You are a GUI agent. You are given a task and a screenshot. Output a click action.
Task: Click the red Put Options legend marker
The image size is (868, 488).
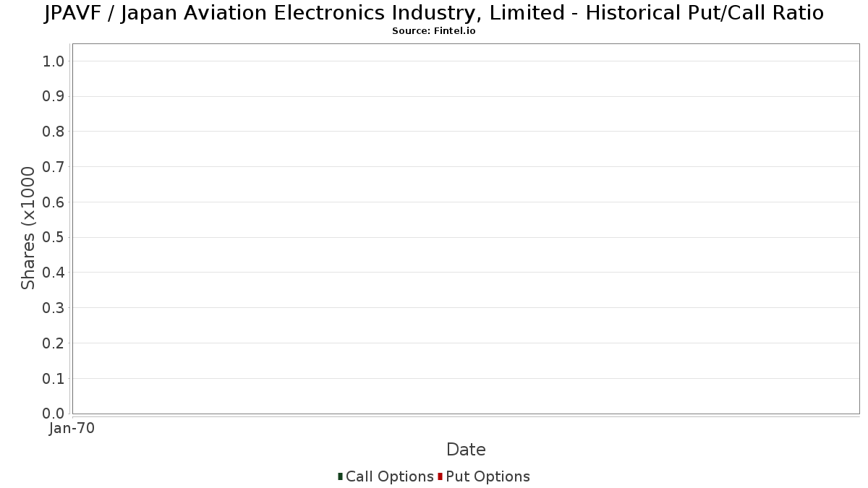click(x=440, y=476)
